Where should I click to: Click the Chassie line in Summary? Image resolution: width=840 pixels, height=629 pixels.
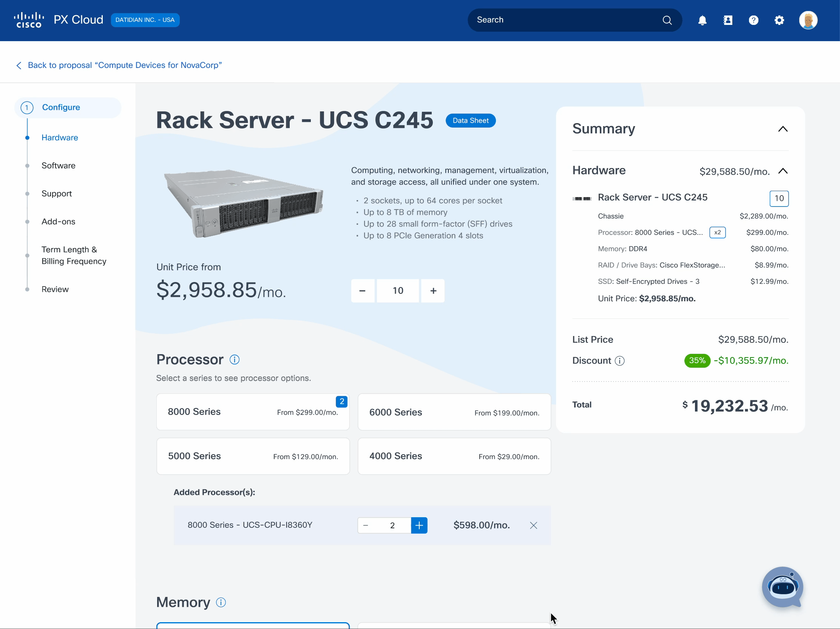coord(693,216)
